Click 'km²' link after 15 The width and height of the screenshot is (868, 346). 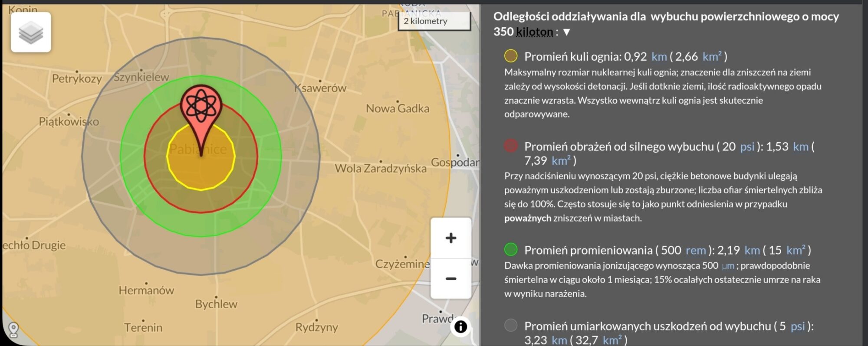(796, 250)
